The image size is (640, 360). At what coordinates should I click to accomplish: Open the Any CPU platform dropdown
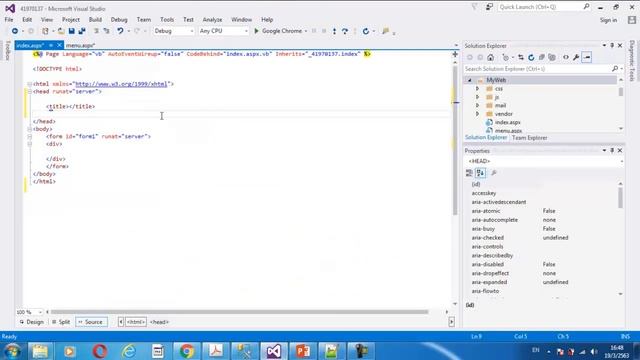[223, 31]
